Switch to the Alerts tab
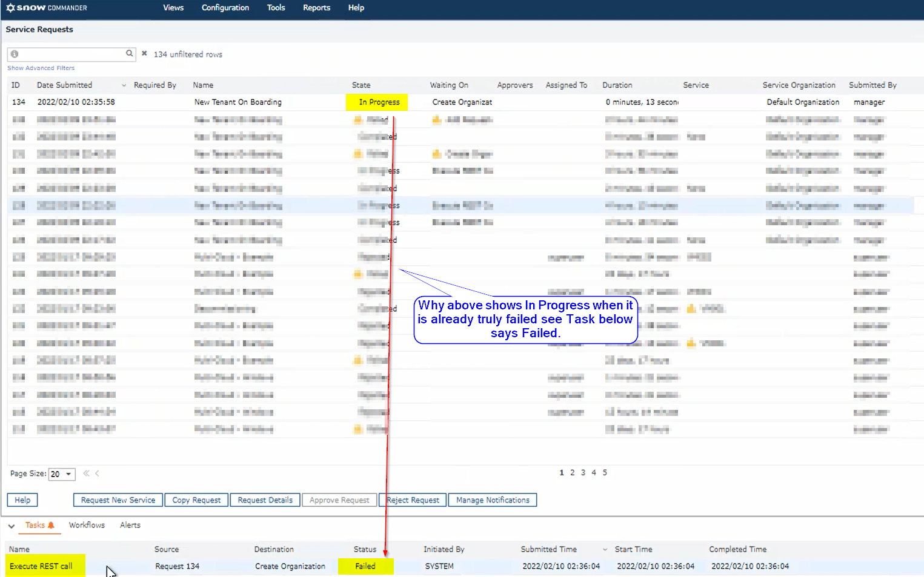The width and height of the screenshot is (924, 577). coord(130,525)
